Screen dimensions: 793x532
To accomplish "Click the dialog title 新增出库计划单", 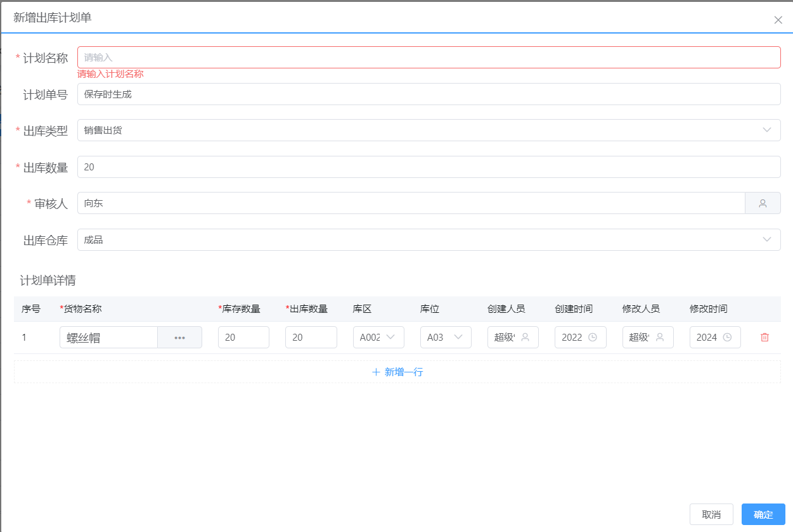I will tap(52, 18).
